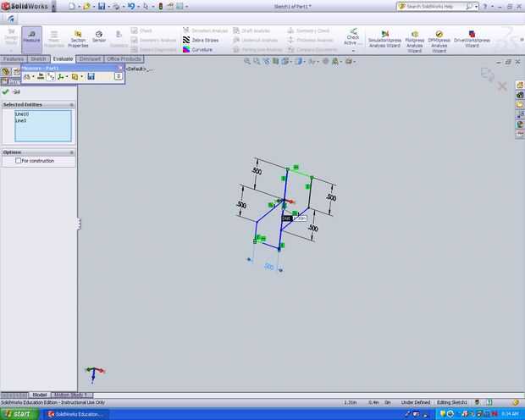This screenshot has height=420, width=525.
Task: Click the panel splitter handle
Action: tap(79, 224)
